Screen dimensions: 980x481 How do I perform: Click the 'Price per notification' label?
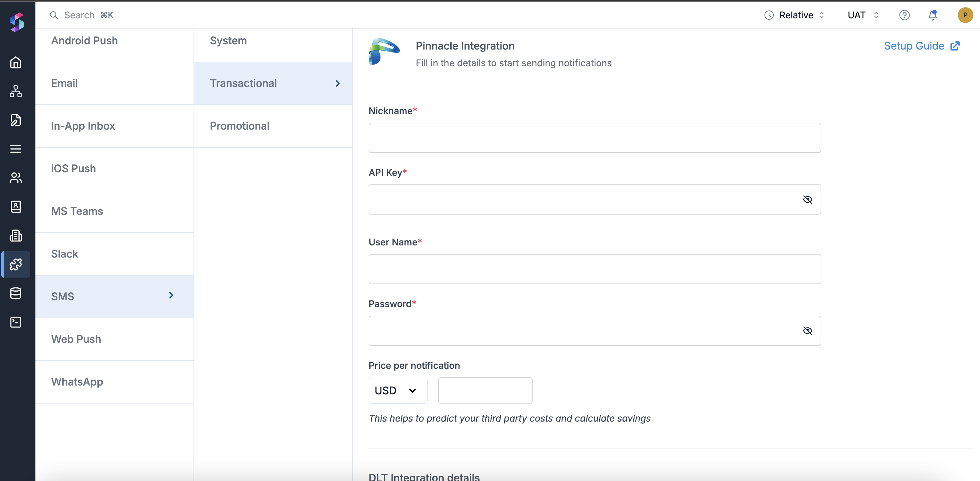(414, 366)
